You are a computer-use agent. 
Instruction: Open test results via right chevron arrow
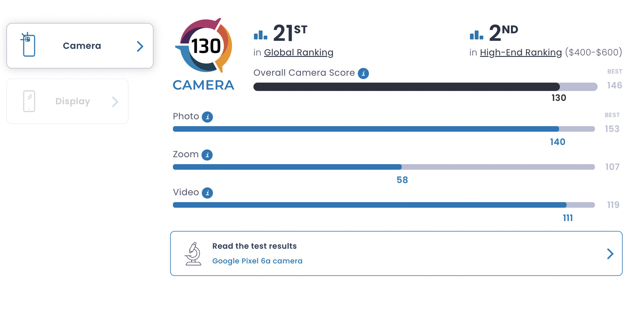coord(610,254)
